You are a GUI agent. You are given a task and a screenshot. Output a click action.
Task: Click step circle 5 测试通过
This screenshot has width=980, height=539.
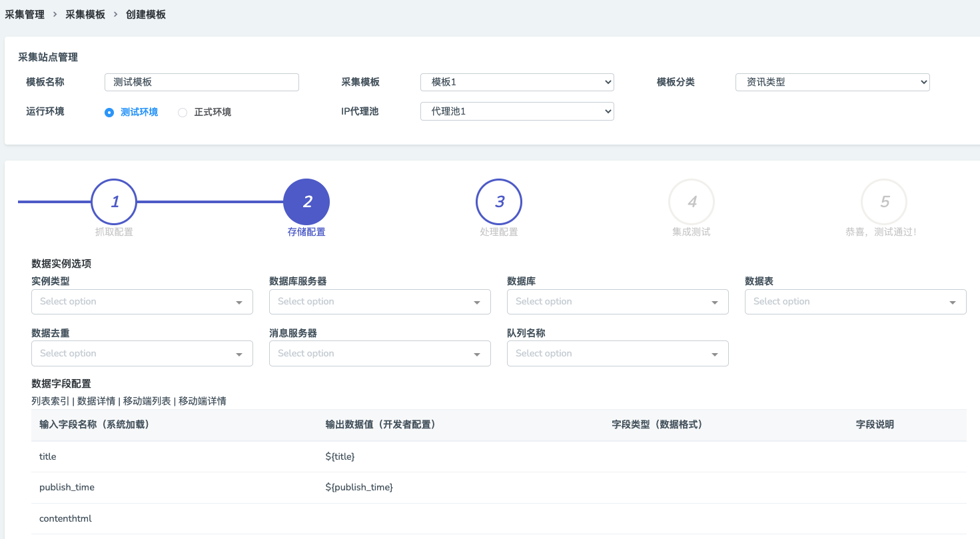884,201
